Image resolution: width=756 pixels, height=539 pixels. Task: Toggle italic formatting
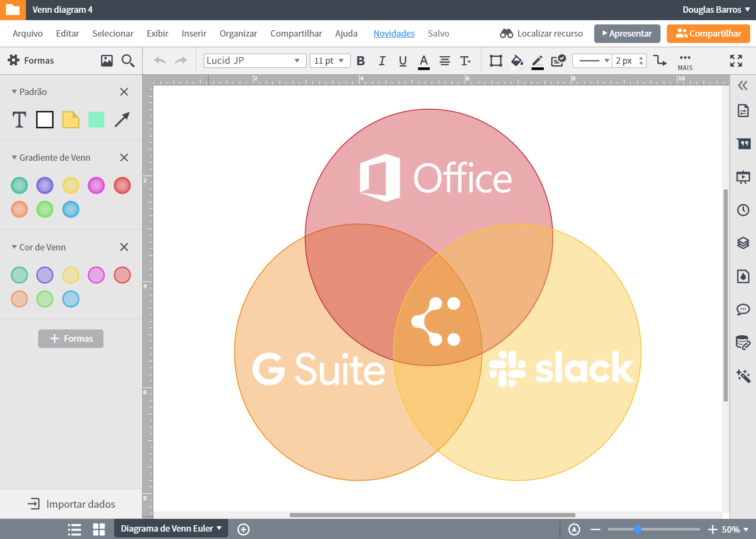click(x=382, y=60)
